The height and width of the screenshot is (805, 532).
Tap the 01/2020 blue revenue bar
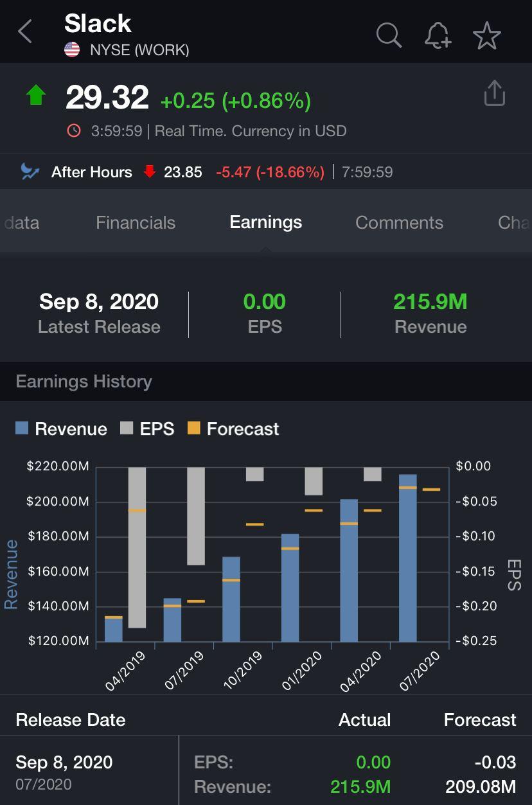pos(290,587)
